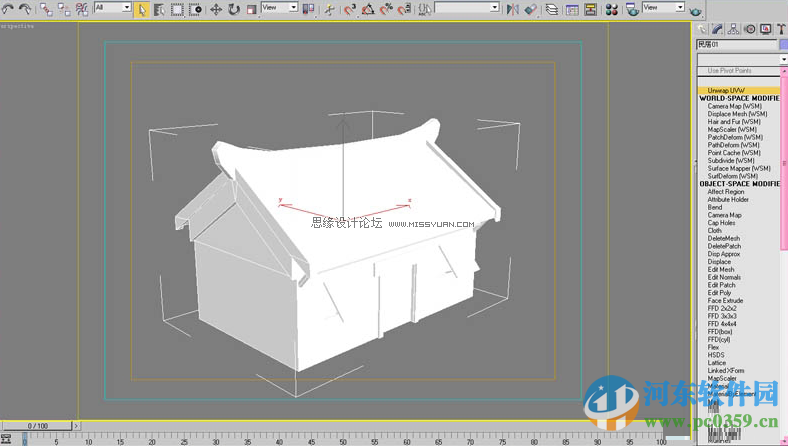The image size is (788, 446).
Task: Toggle the 3D Snaps magnet button
Action: click(350, 9)
